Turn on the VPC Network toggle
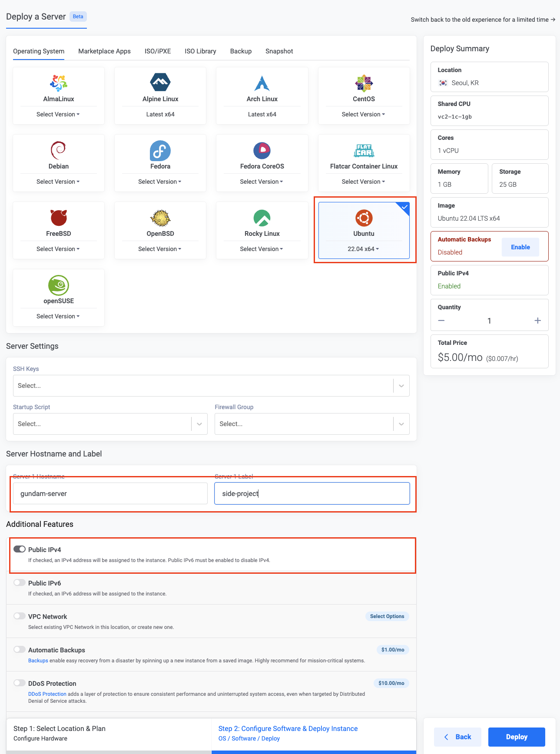The width and height of the screenshot is (560, 754). click(x=20, y=616)
